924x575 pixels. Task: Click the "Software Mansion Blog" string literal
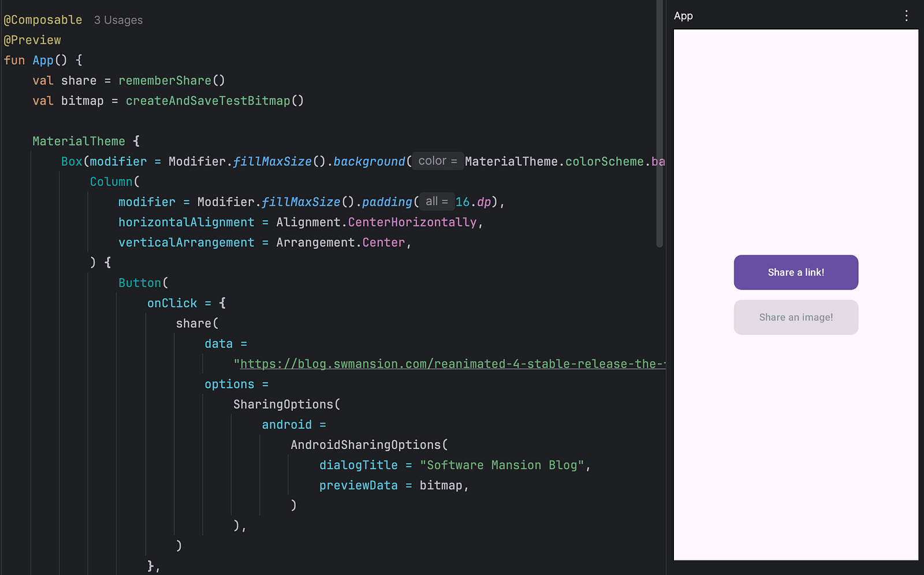click(502, 465)
